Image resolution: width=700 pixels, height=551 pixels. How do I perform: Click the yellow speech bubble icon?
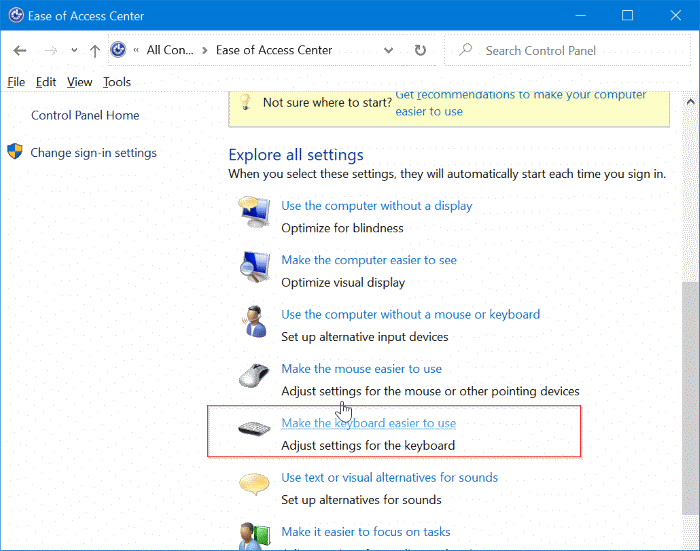click(x=254, y=484)
